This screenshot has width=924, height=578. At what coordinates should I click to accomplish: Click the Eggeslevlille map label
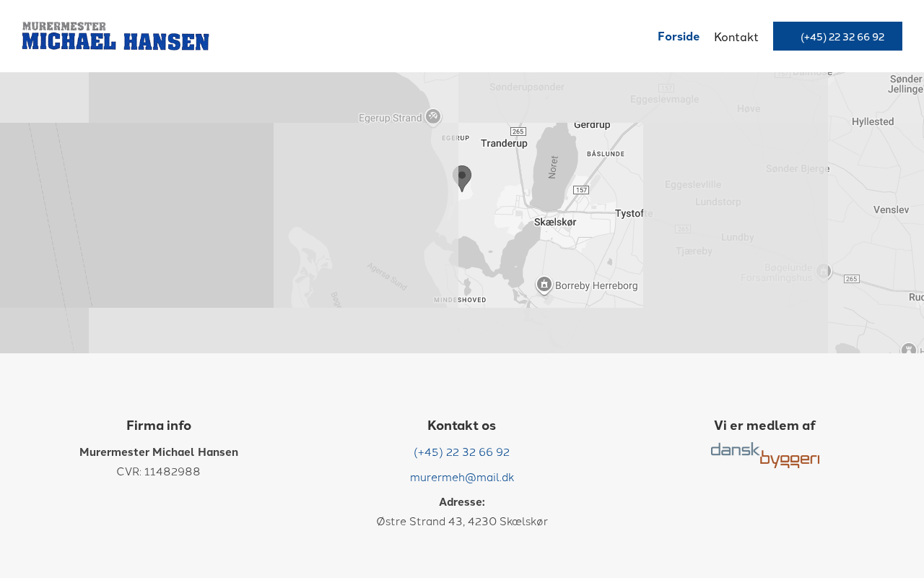(693, 184)
